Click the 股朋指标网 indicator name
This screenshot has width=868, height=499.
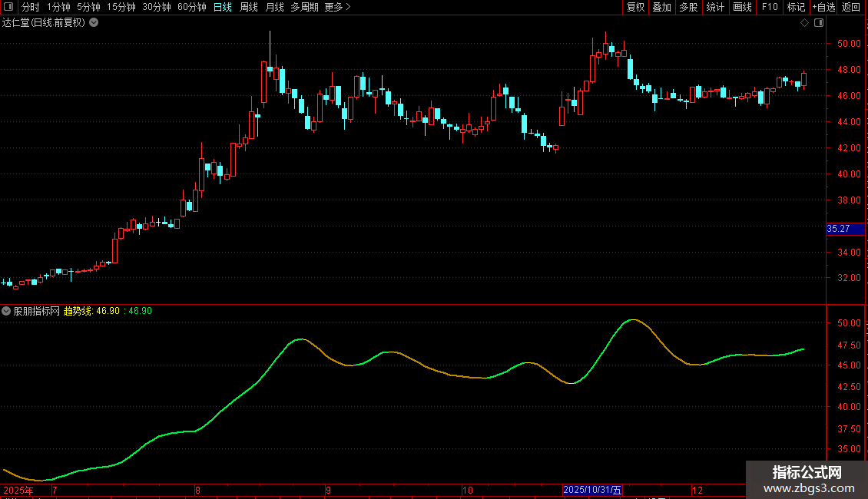[x=37, y=311]
